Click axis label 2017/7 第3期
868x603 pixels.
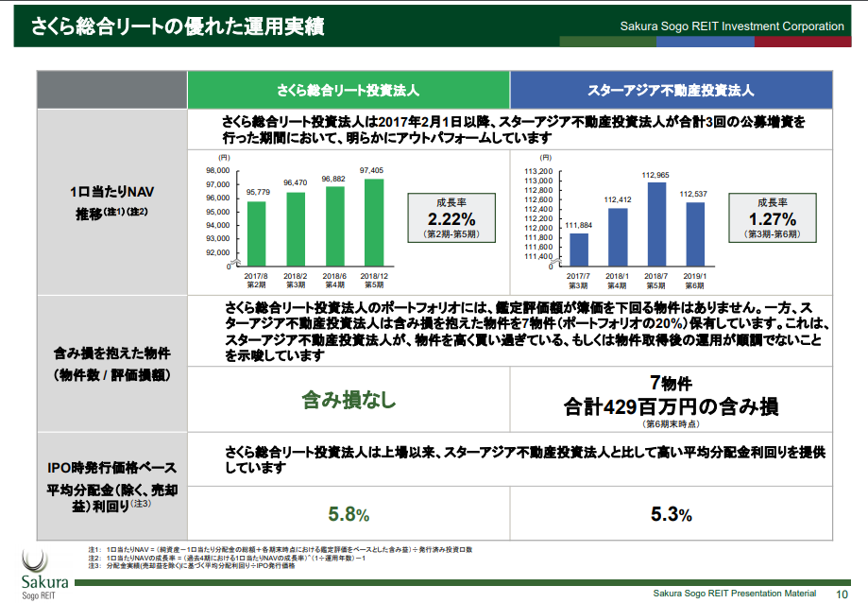(578, 281)
